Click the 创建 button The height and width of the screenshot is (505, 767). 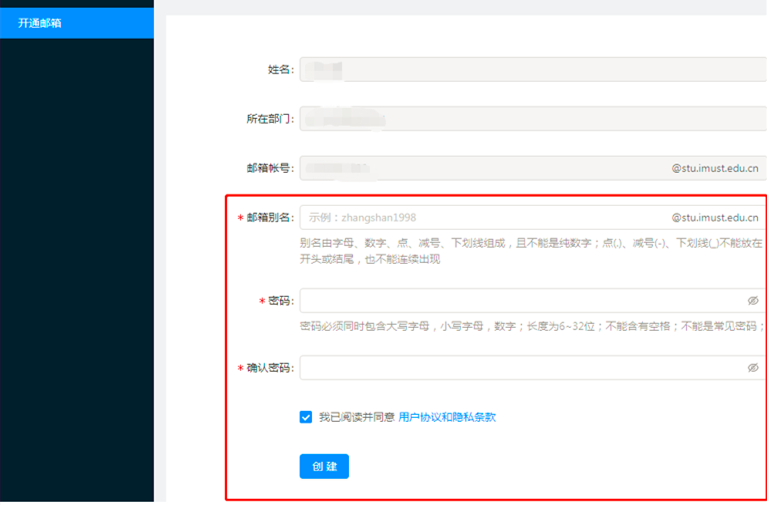pos(324,466)
